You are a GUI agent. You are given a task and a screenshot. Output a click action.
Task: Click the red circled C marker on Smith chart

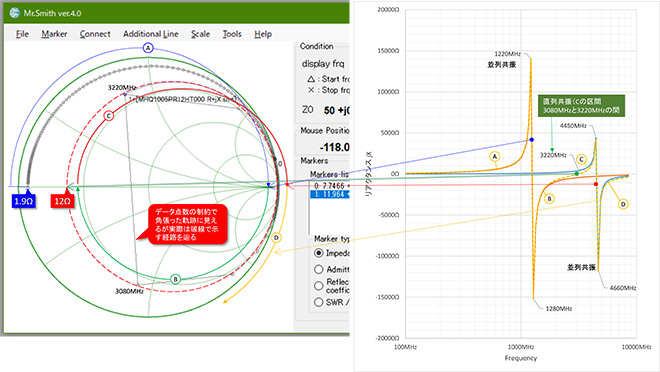point(109,116)
